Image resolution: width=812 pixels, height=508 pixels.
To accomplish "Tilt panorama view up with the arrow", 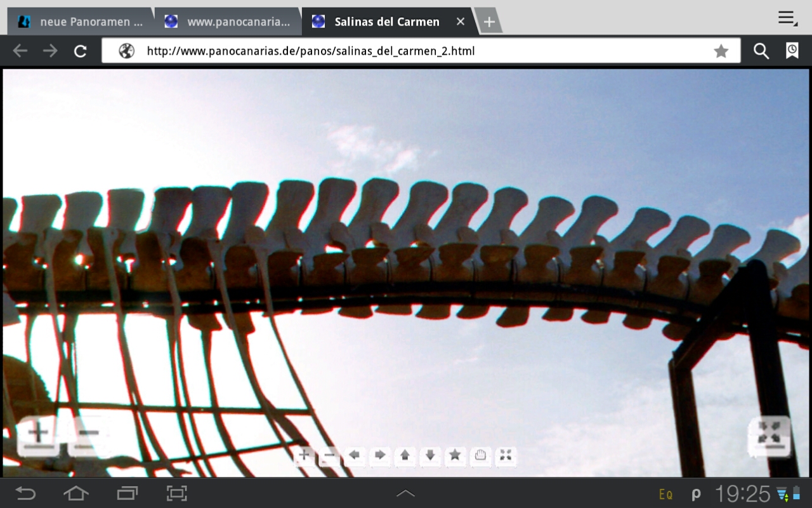I will [405, 455].
